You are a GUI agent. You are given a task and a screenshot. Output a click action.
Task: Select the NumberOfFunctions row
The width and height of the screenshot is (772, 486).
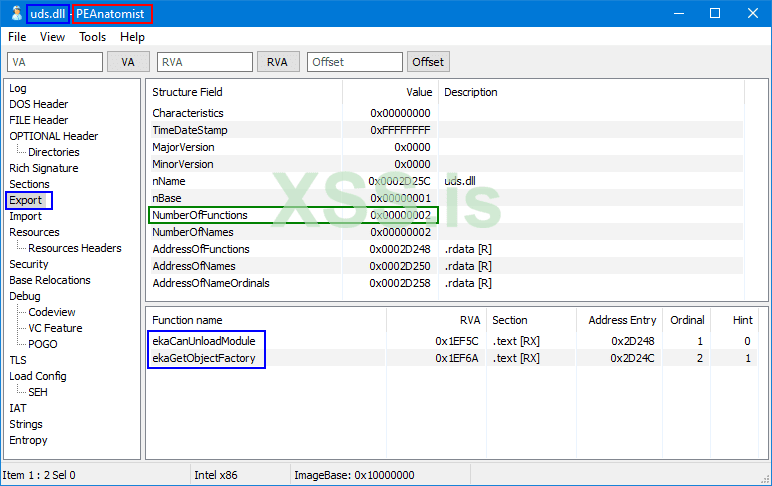click(445, 215)
